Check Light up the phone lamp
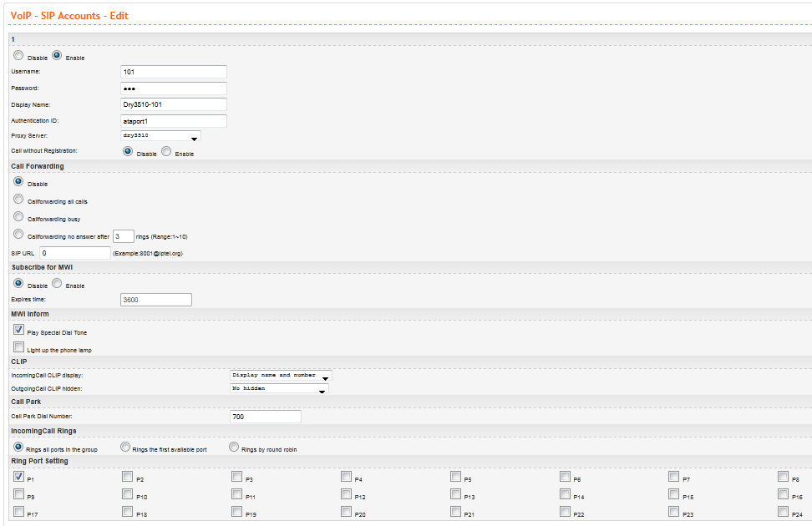 tap(18, 347)
